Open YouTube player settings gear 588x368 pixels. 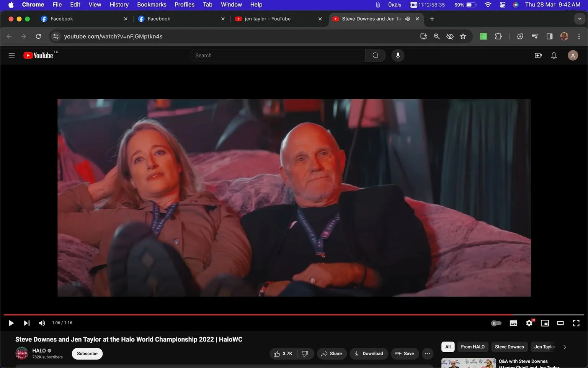pyautogui.click(x=529, y=323)
